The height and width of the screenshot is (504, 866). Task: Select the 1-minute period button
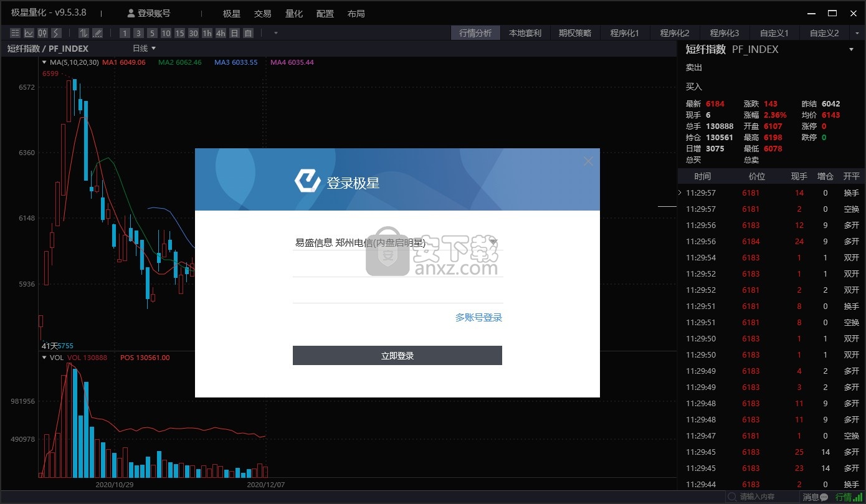point(125,33)
